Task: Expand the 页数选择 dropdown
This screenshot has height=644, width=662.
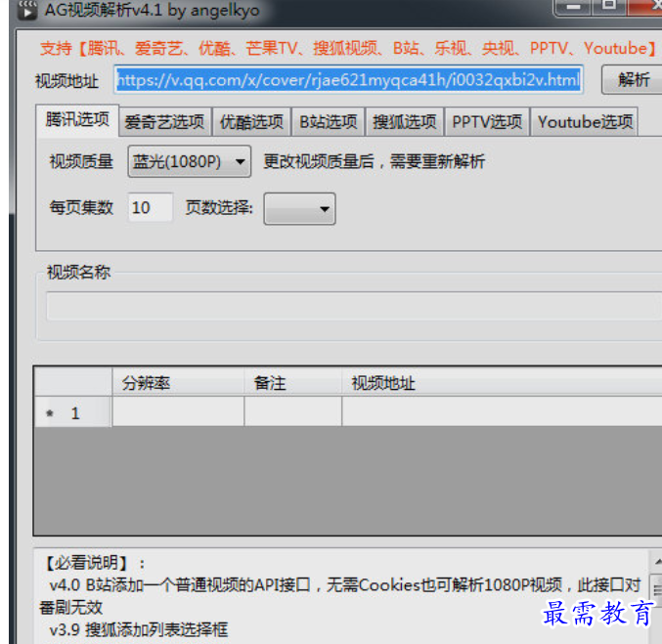Action: click(300, 208)
